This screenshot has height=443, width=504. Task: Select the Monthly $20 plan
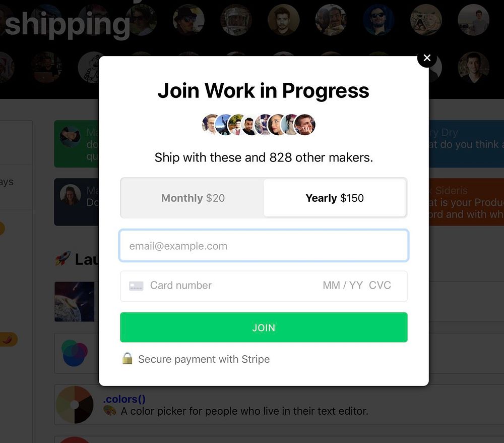193,198
